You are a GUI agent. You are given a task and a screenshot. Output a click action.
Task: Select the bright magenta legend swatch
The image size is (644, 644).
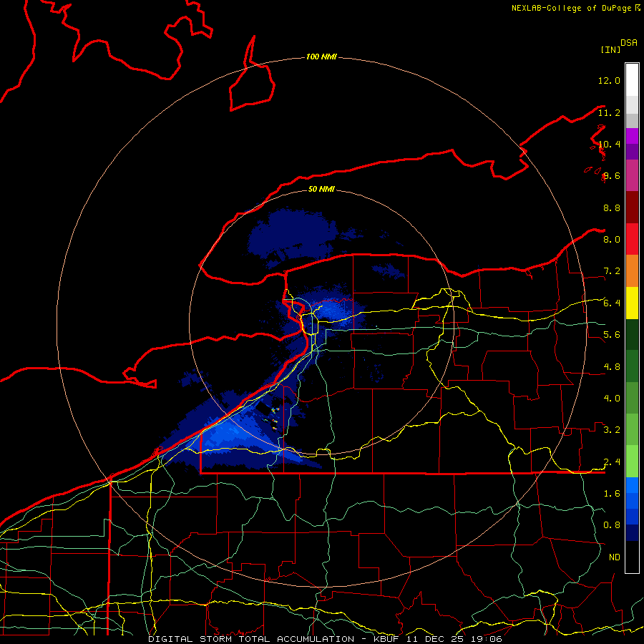click(632, 136)
